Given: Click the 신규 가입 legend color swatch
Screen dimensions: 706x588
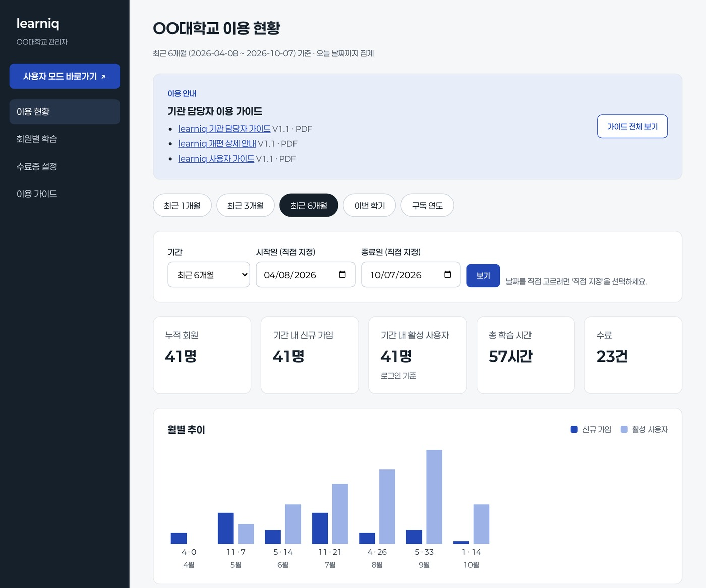Looking at the screenshot, I should 574,429.
